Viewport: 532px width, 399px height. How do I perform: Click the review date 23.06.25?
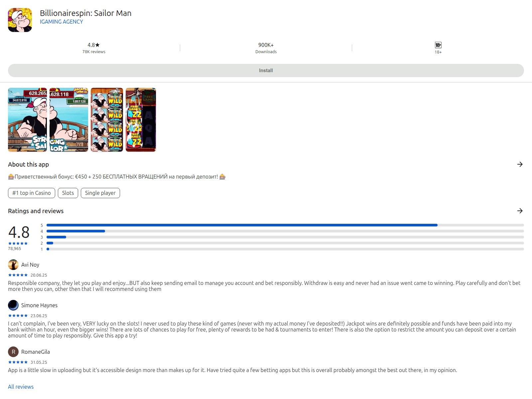point(39,316)
